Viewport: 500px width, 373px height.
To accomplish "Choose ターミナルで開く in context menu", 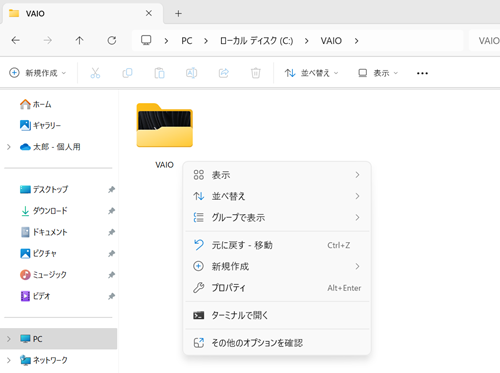I will pos(277,315).
